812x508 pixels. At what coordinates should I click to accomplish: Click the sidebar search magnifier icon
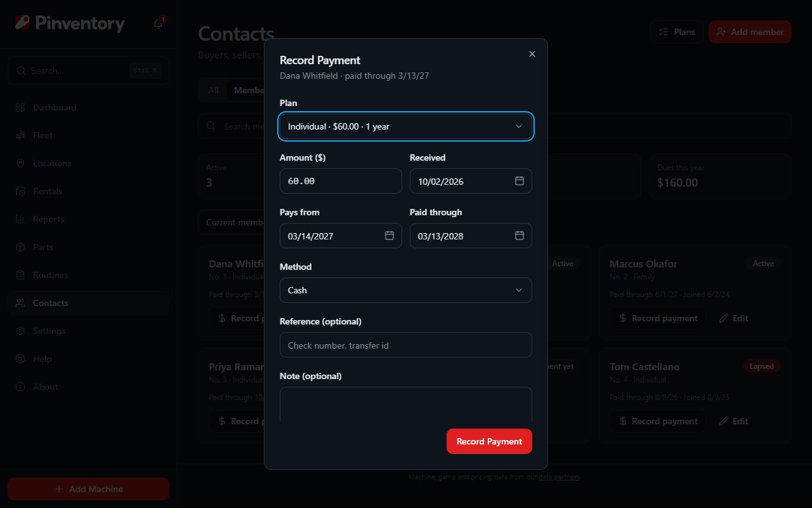[21, 70]
